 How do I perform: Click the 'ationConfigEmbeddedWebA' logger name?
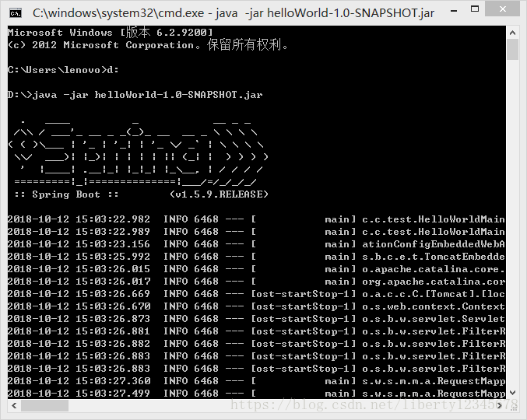click(434, 244)
